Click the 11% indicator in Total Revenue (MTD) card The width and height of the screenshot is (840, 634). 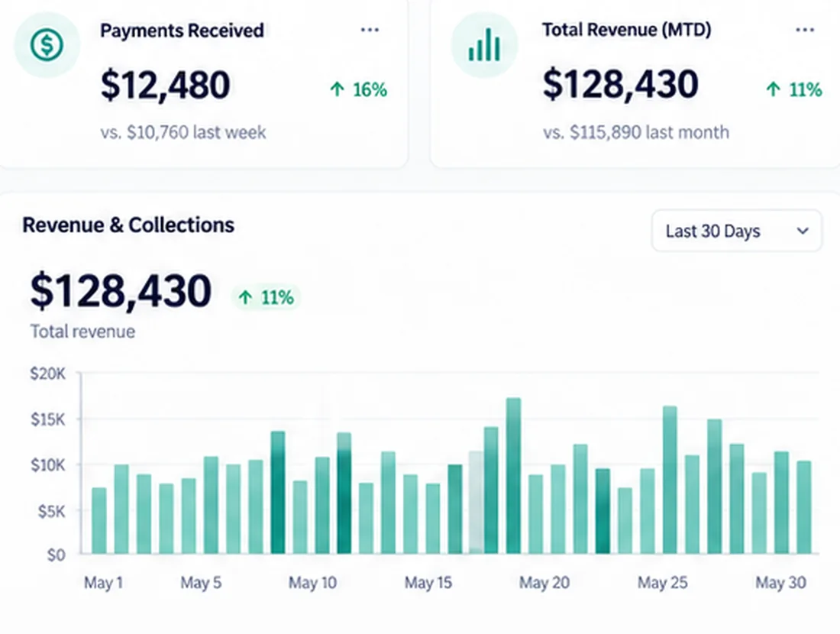point(794,89)
